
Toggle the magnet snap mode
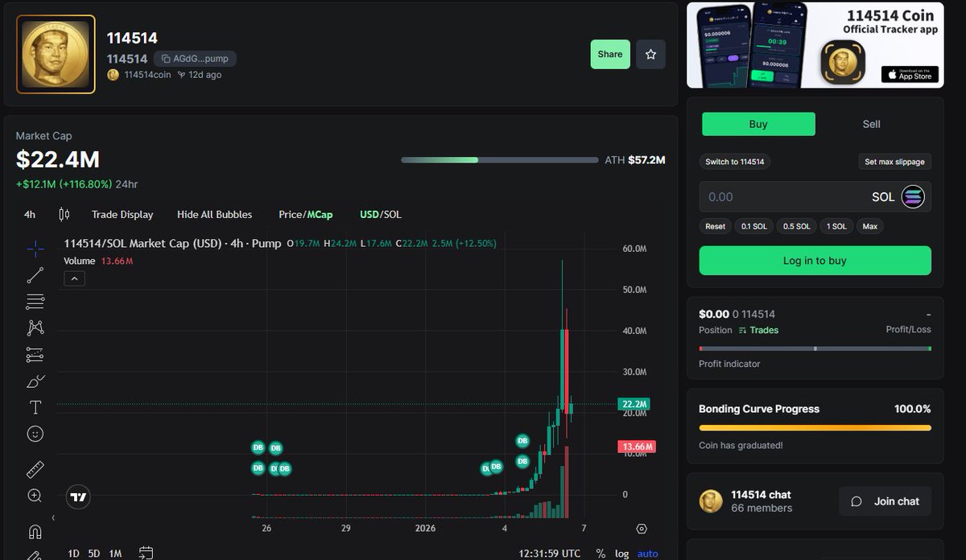35,532
